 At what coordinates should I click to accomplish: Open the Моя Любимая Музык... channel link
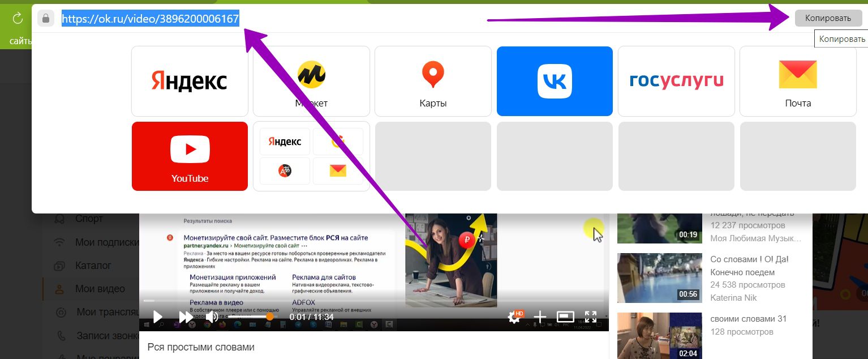coord(755,238)
